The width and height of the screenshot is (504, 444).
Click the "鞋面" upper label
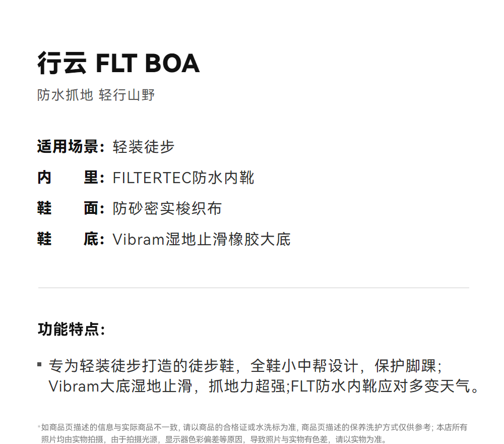[70, 208]
